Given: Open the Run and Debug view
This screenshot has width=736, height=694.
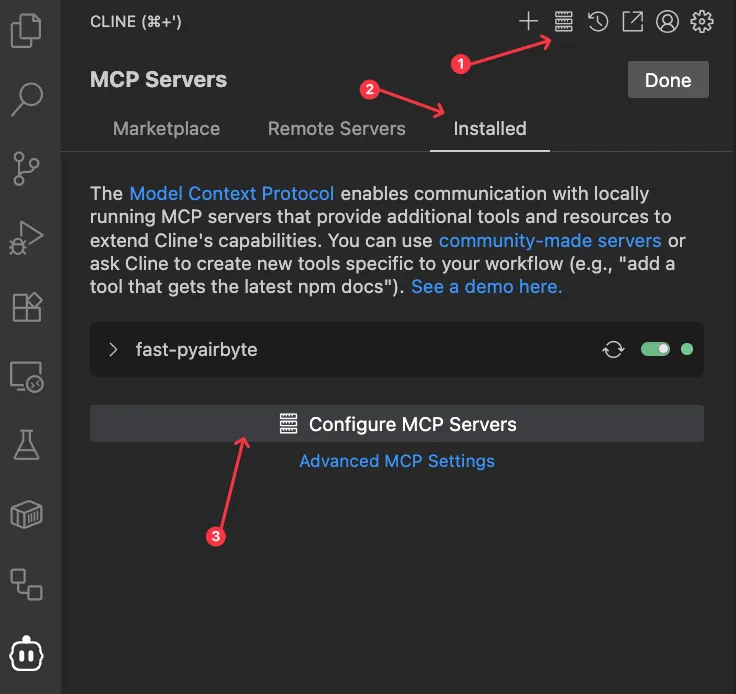Looking at the screenshot, I should click(x=26, y=237).
